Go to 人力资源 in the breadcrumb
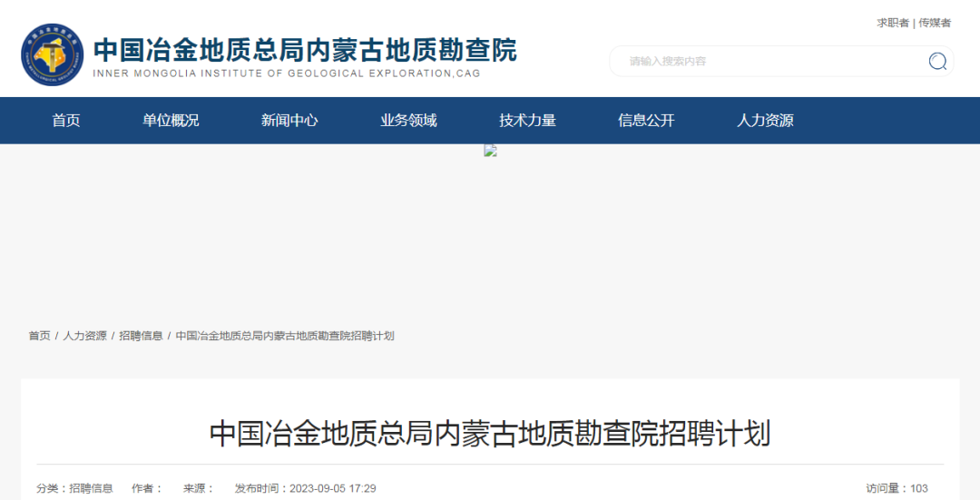Viewport: 980px width, 500px height. [x=85, y=337]
